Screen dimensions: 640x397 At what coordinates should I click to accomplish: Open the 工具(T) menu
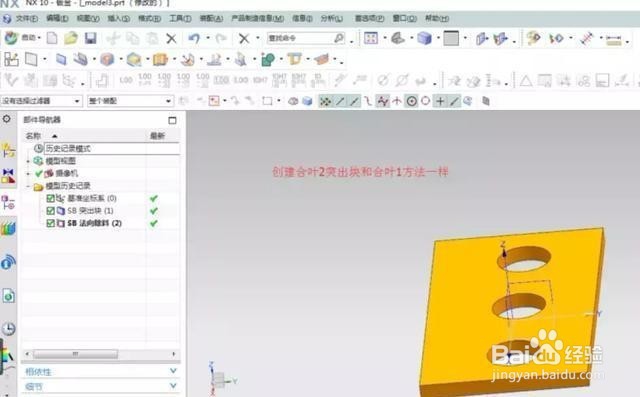pos(180,18)
